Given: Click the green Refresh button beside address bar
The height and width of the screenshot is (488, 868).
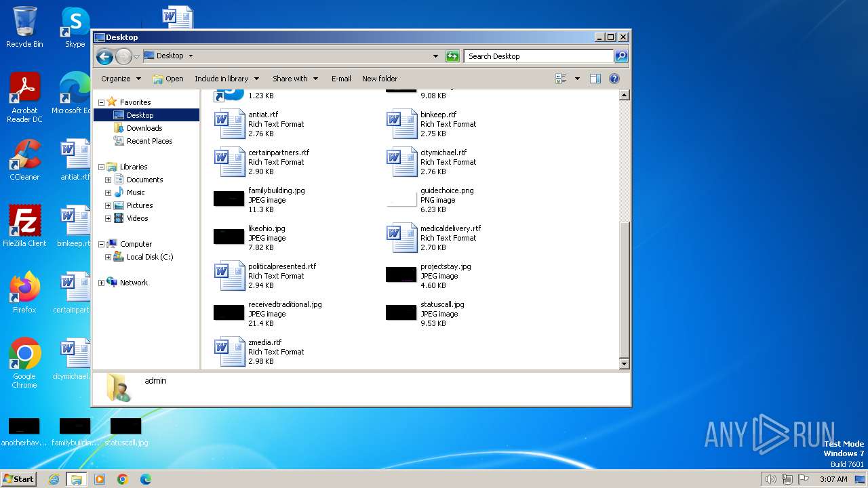Looking at the screenshot, I should point(452,56).
